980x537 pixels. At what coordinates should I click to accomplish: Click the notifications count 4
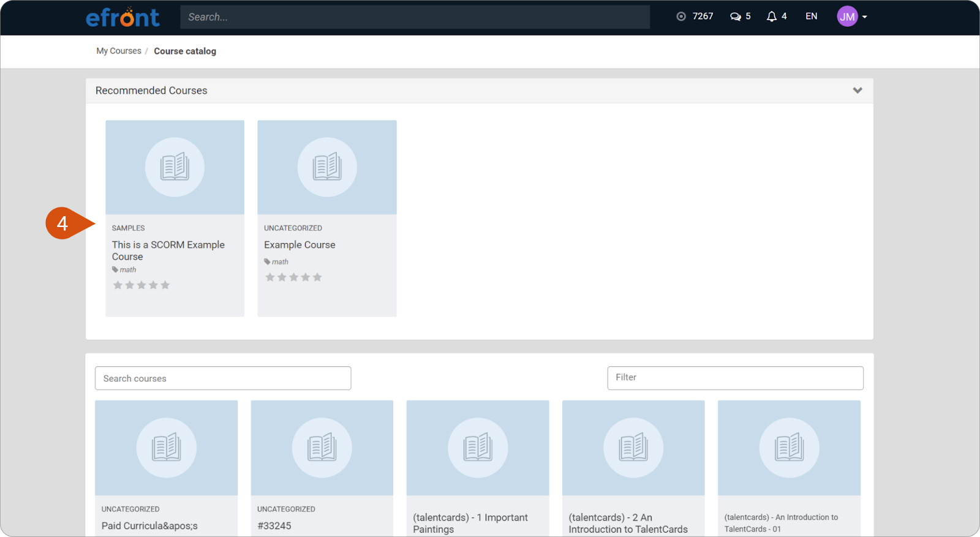coord(784,17)
